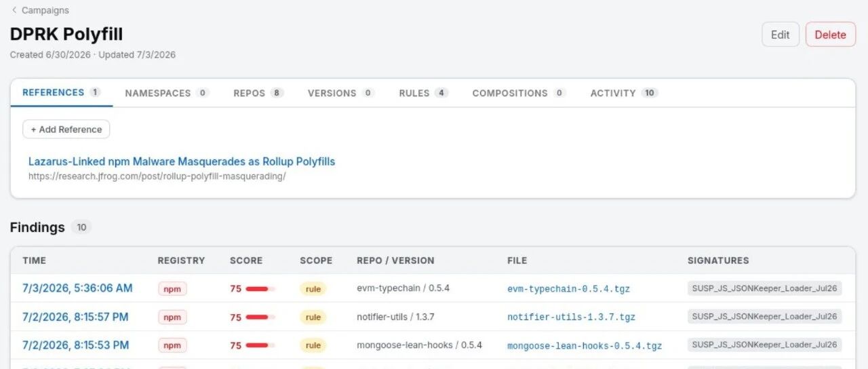Click the Add Reference button

[66, 130]
